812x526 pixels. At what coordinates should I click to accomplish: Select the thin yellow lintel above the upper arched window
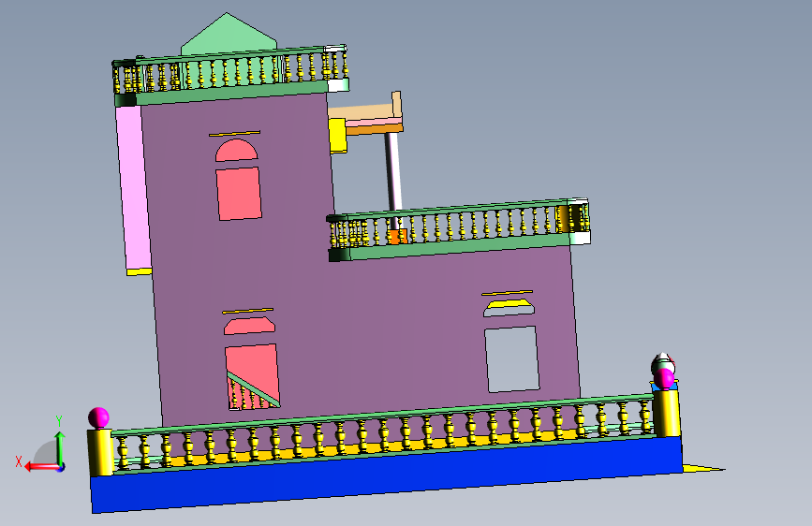234,134
